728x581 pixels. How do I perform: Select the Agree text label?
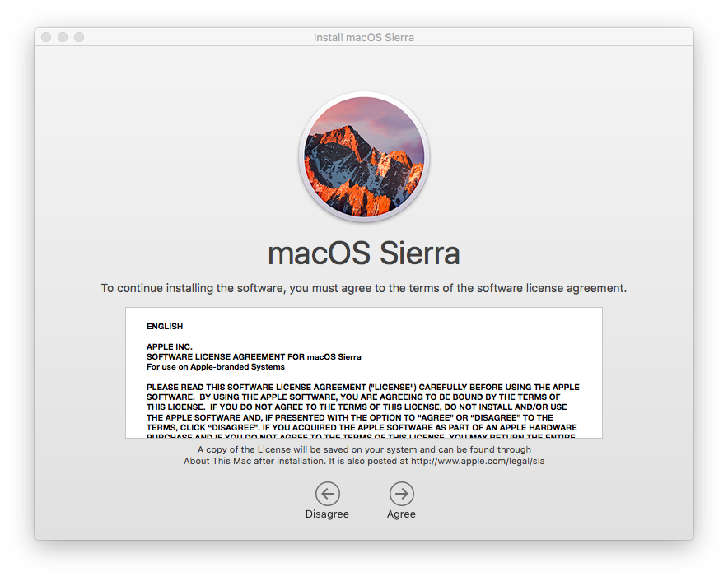[x=402, y=514]
